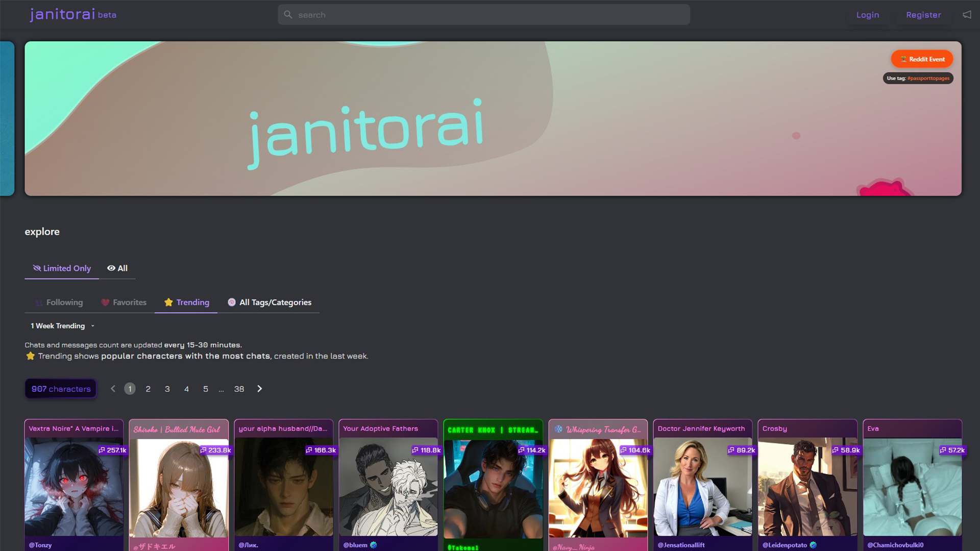Image resolution: width=980 pixels, height=551 pixels.
Task: Click the 114.2k chat count badge
Action: [532, 450]
